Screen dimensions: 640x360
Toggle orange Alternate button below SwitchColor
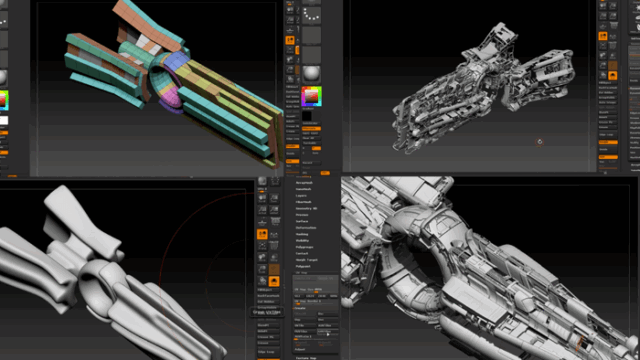(x=311, y=129)
